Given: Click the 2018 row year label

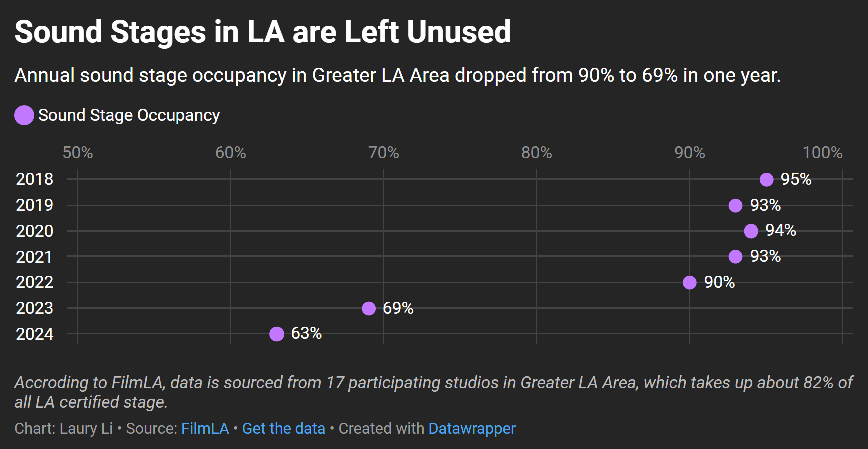Looking at the screenshot, I should click(34, 179).
